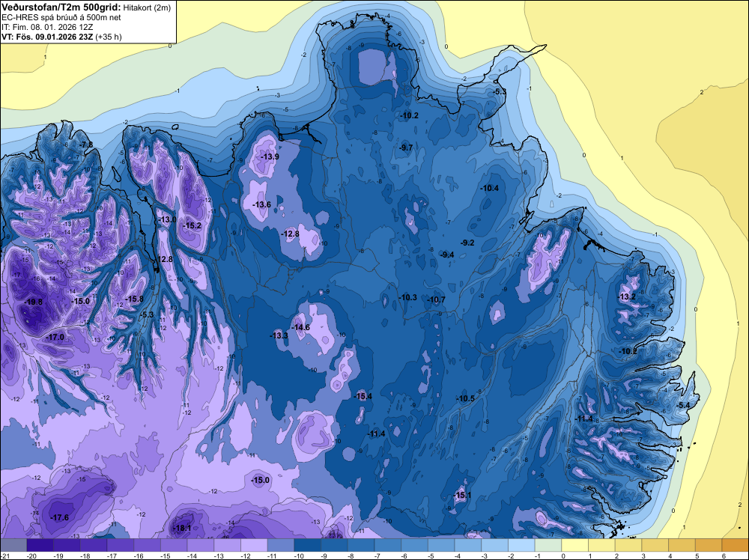Click the -10.7 temperature label
This screenshot has width=749, height=560.
[x=436, y=299]
